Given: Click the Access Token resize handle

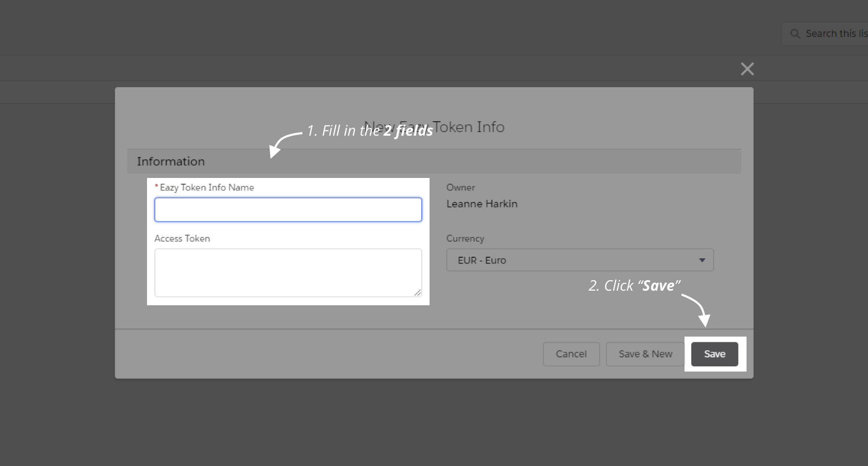Looking at the screenshot, I should [418, 293].
